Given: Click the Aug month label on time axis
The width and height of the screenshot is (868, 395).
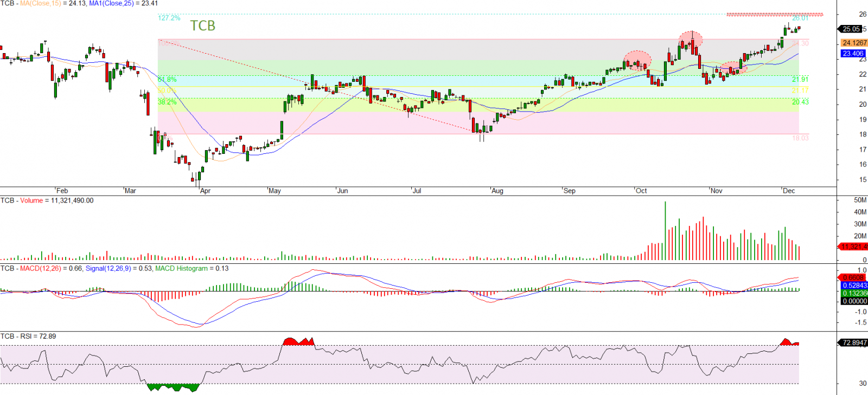Looking at the screenshot, I should tap(497, 191).
